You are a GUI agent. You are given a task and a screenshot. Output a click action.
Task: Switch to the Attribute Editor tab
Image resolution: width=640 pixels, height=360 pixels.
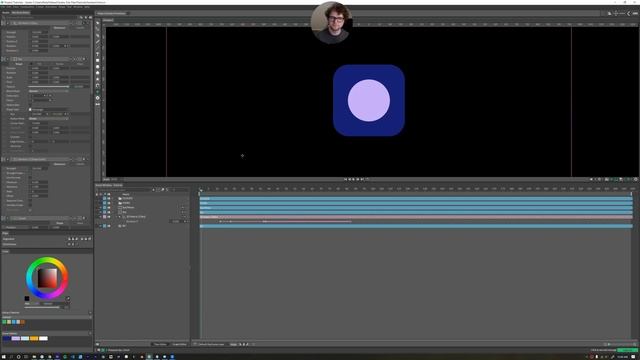click(x=20, y=13)
